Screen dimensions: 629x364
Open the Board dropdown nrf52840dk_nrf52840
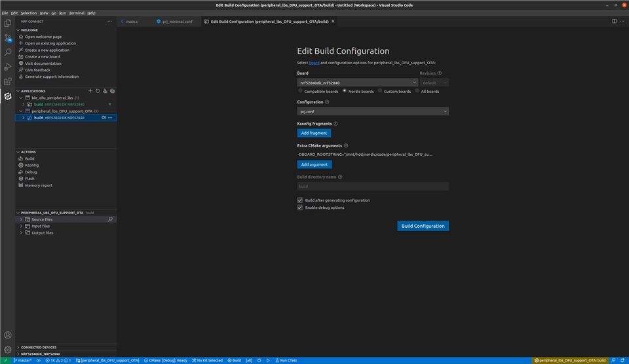pos(358,82)
